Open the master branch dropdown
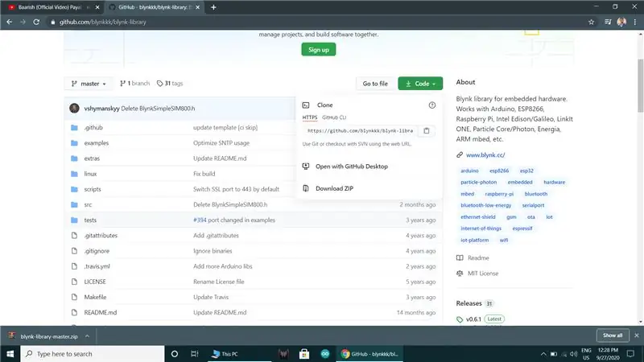The height and width of the screenshot is (362, 644). coord(89,84)
